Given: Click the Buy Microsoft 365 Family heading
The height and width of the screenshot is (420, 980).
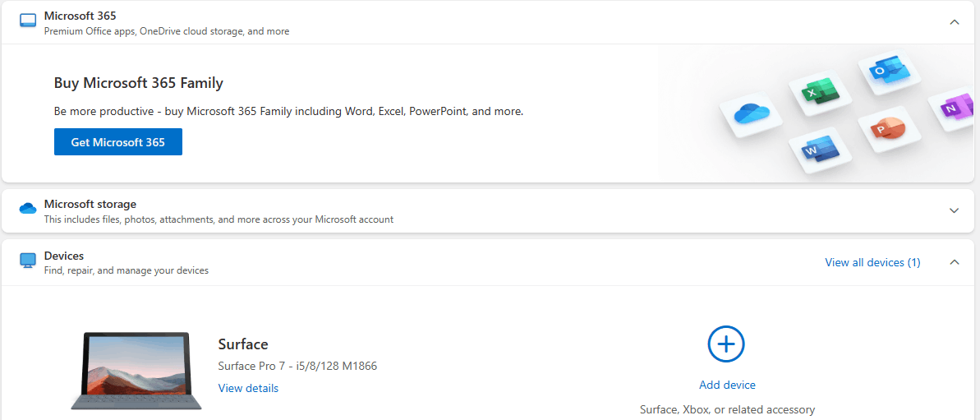Looking at the screenshot, I should 139,82.
